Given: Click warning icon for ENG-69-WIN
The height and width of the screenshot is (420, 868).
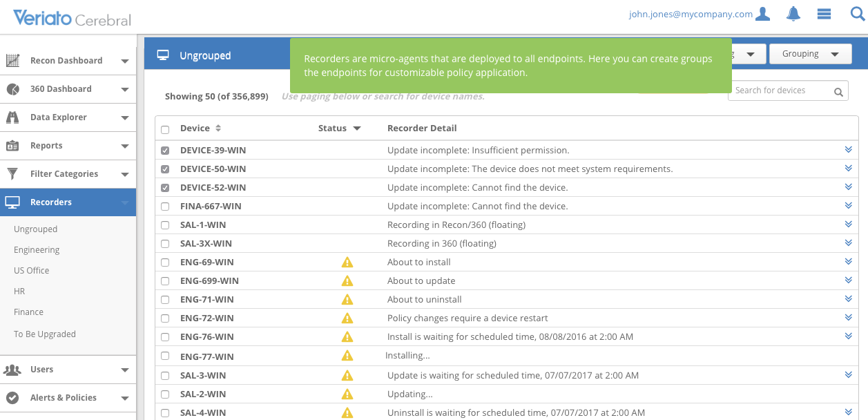Looking at the screenshot, I should pos(347,262).
